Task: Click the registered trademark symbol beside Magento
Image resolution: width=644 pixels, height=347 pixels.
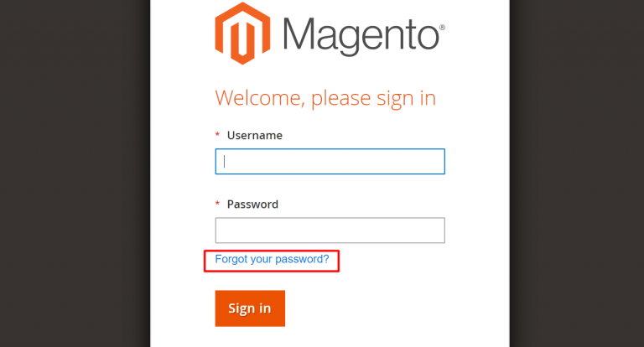Action: [x=443, y=28]
